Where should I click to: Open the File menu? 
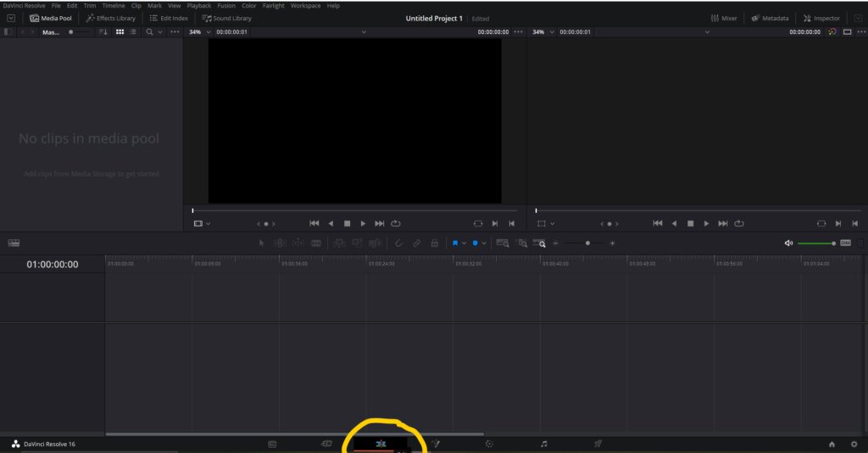(x=56, y=6)
